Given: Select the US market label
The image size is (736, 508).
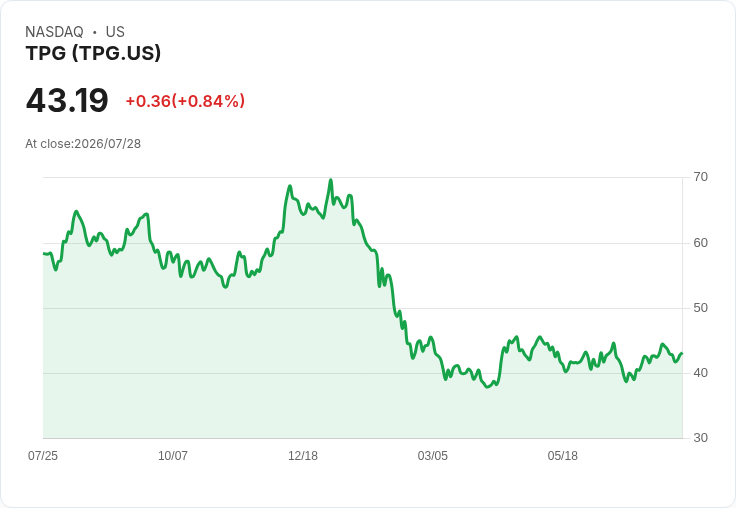Looking at the screenshot, I should (115, 32).
